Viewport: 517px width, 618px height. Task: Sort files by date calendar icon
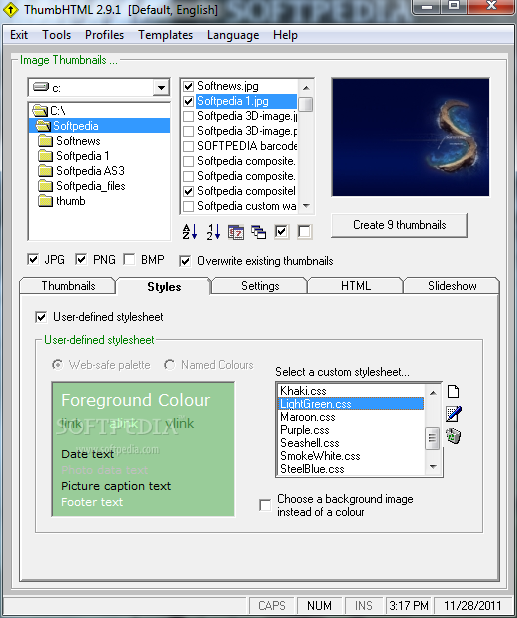pyautogui.click(x=236, y=232)
